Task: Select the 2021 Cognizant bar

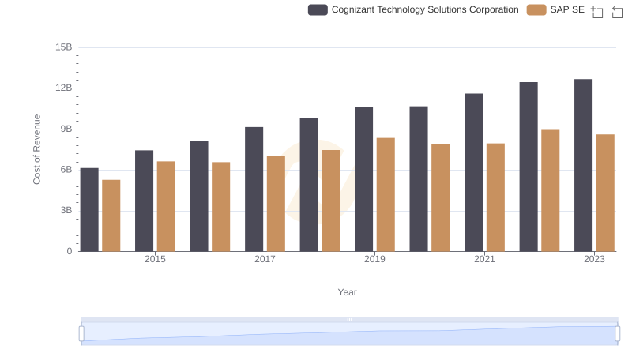Action: 473,173
